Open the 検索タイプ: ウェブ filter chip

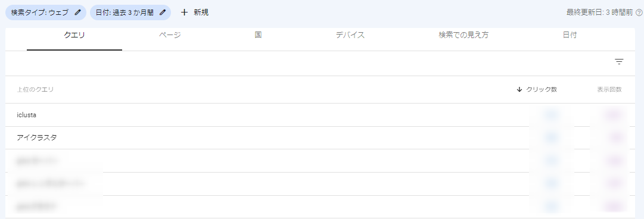coord(46,12)
